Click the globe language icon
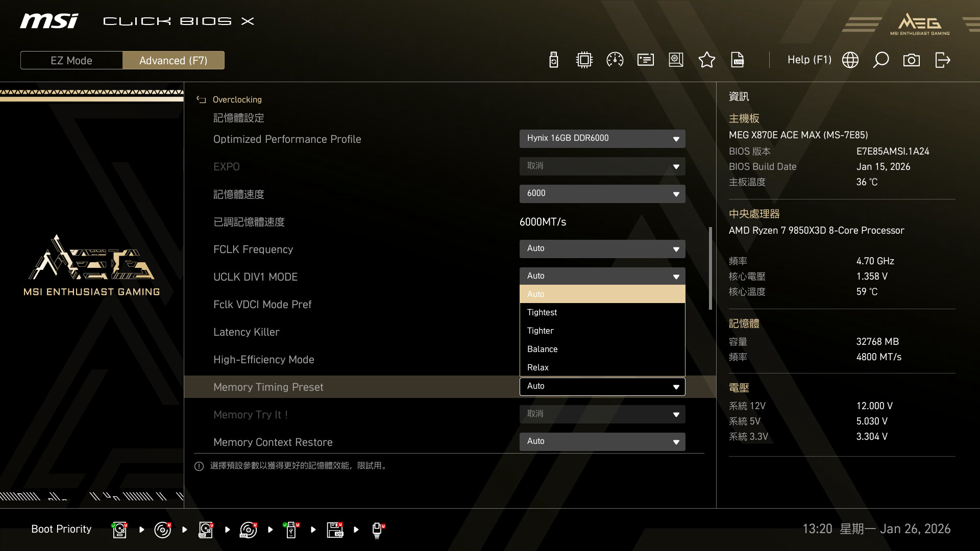 850,60
